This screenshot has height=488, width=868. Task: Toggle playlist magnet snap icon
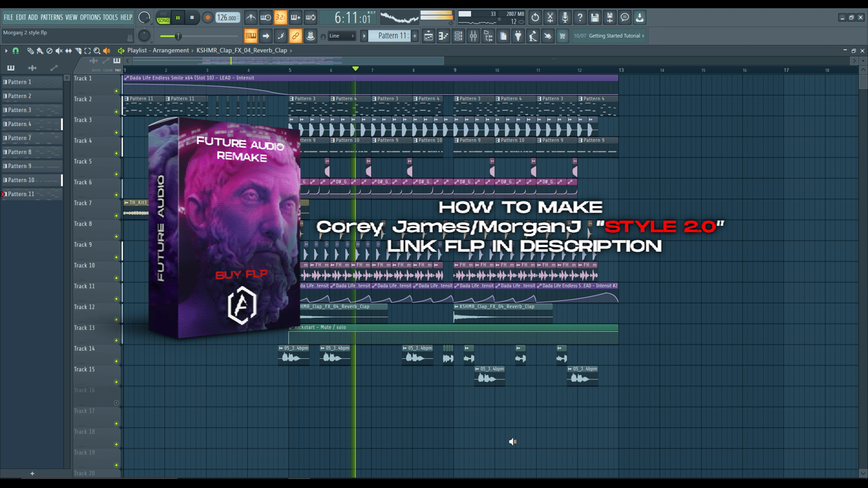point(16,51)
